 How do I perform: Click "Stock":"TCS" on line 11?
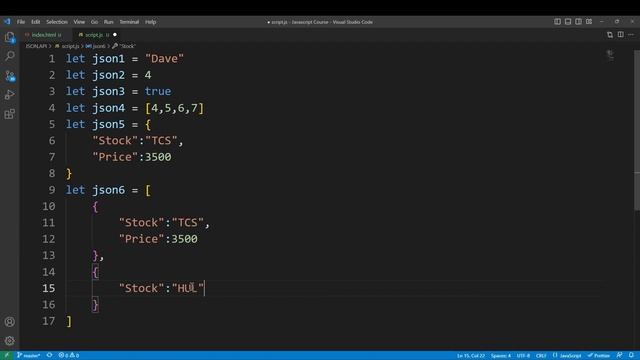(x=161, y=223)
